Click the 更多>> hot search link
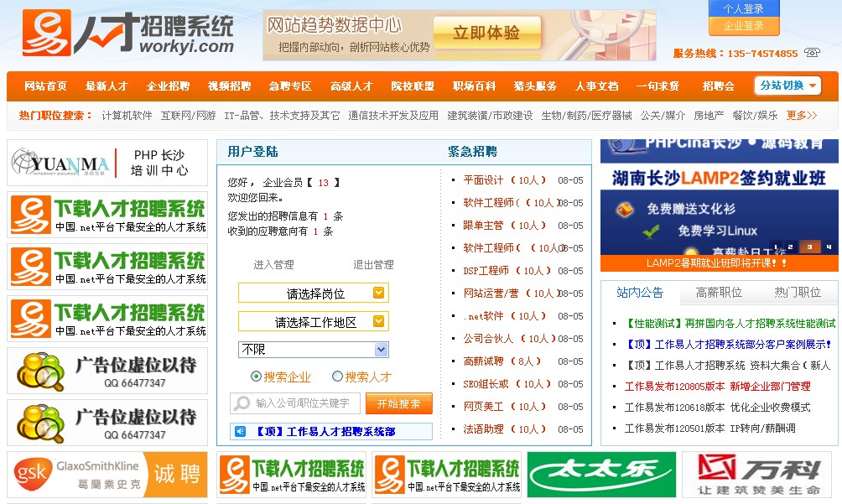 click(802, 116)
